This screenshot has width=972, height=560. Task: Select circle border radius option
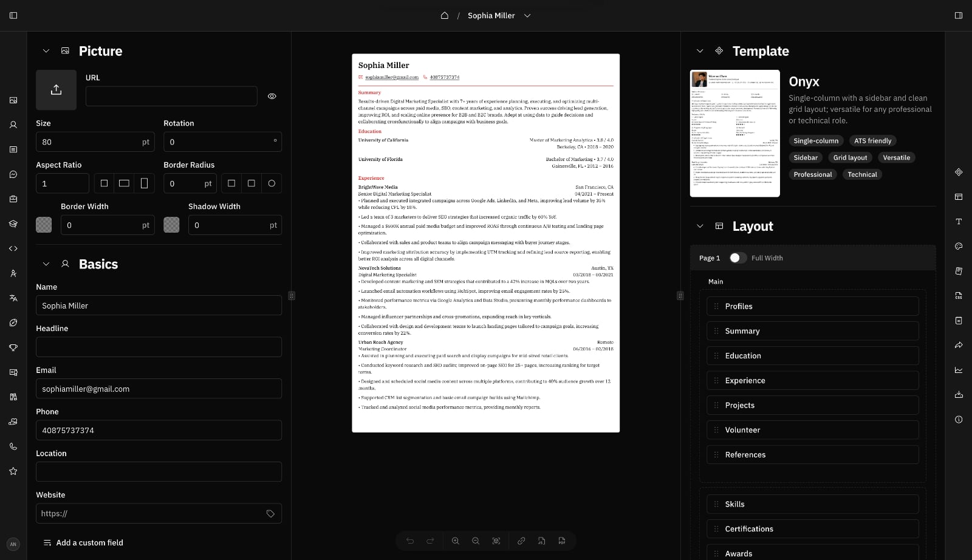point(272,183)
